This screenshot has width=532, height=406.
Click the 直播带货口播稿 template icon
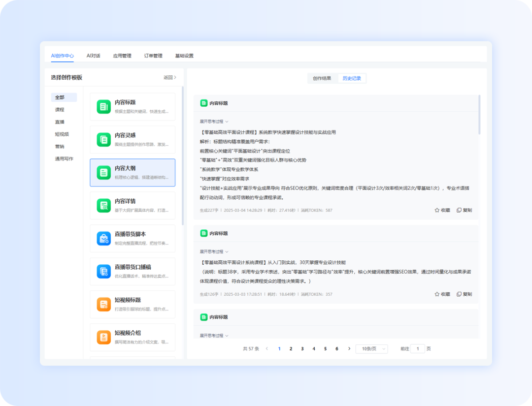103,271
